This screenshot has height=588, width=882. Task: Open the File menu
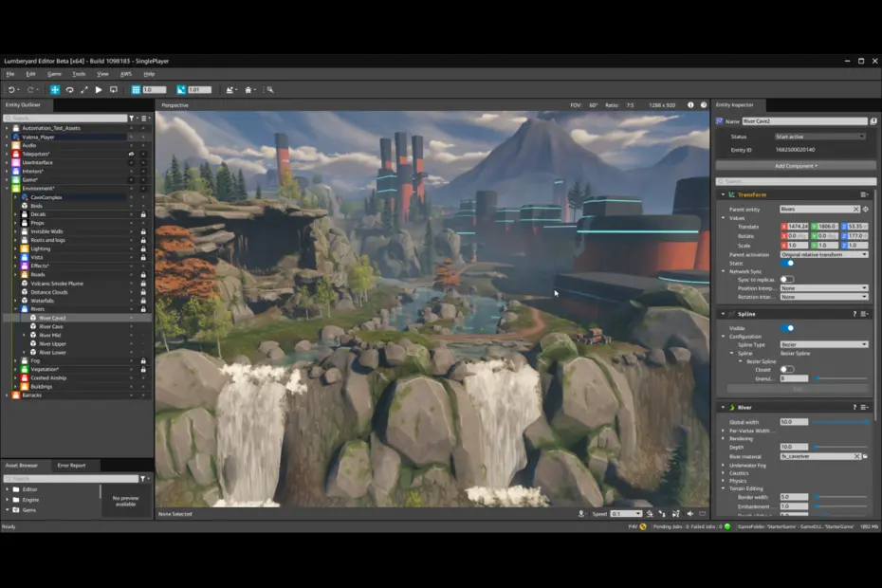tap(10, 74)
